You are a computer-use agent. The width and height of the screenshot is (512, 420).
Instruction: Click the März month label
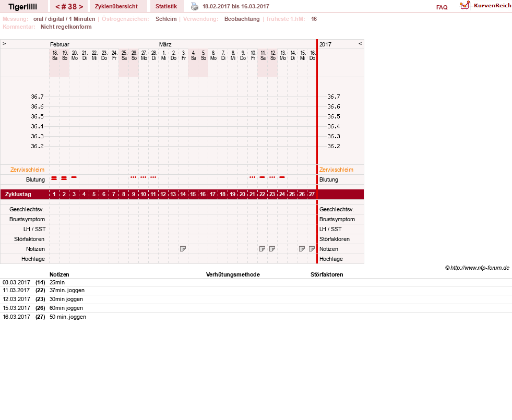(165, 44)
